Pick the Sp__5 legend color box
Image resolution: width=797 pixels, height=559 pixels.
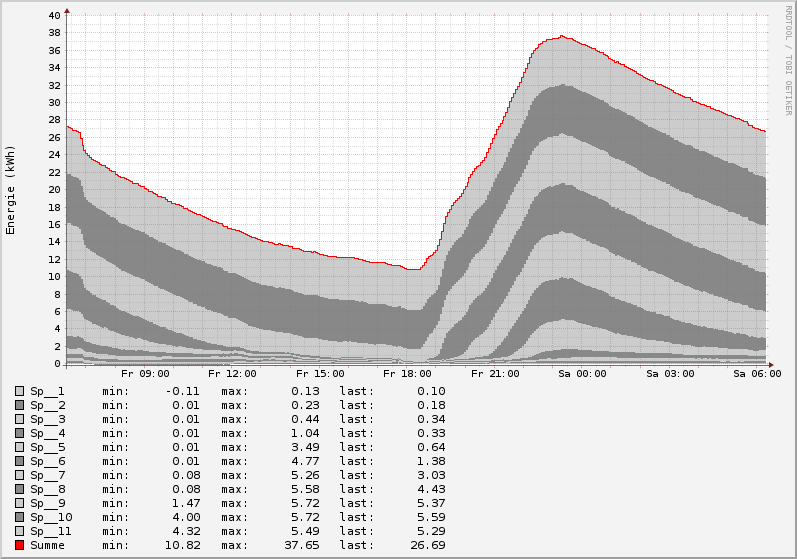click(x=19, y=447)
